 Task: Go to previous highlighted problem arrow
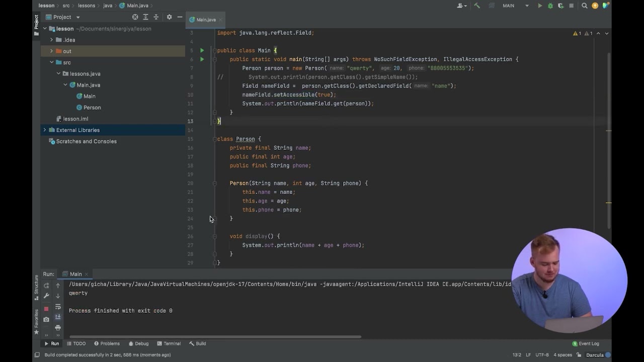pyautogui.click(x=598, y=33)
